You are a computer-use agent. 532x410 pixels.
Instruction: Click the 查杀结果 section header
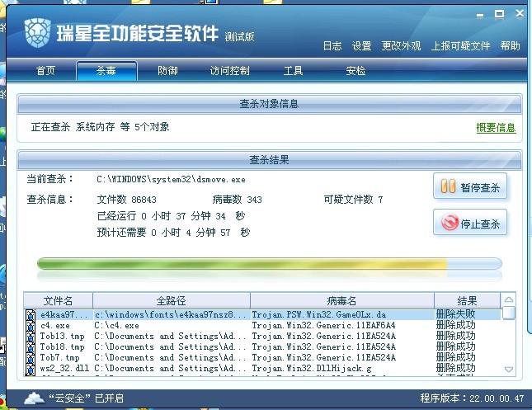pyautogui.click(x=270, y=159)
